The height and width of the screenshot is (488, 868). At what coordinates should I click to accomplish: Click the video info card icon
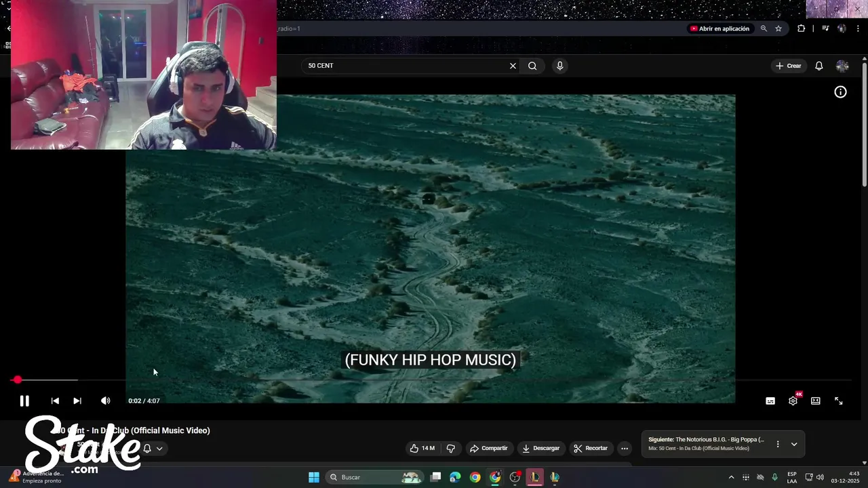coord(840,92)
